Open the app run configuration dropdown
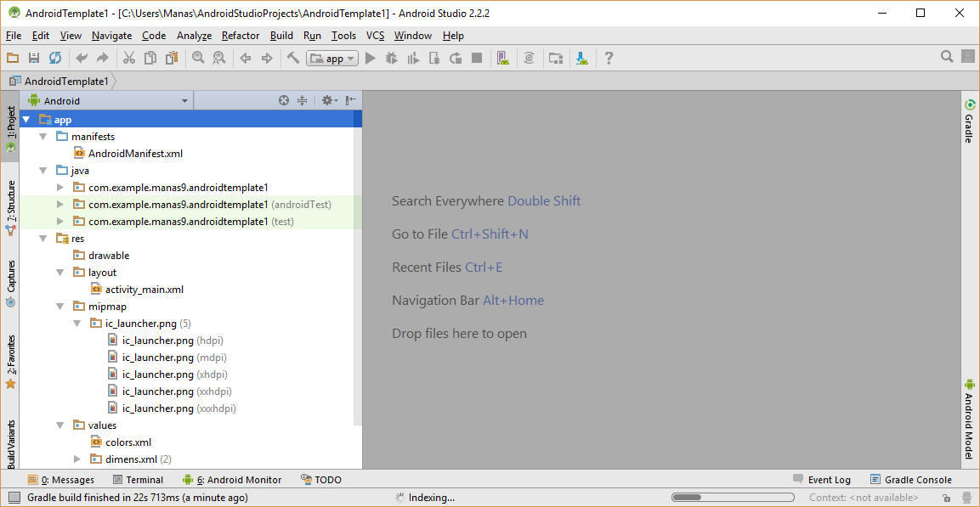The image size is (980, 507). click(x=331, y=59)
